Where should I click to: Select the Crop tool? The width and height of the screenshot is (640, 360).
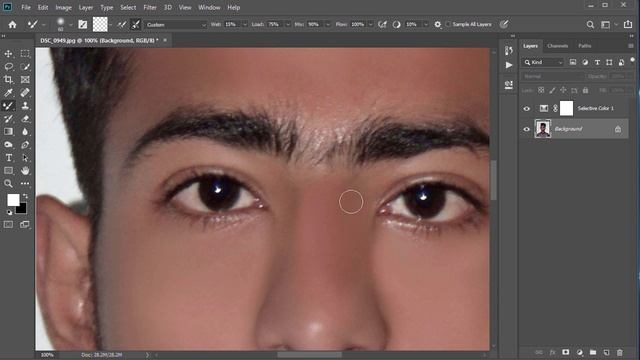click(x=8, y=80)
